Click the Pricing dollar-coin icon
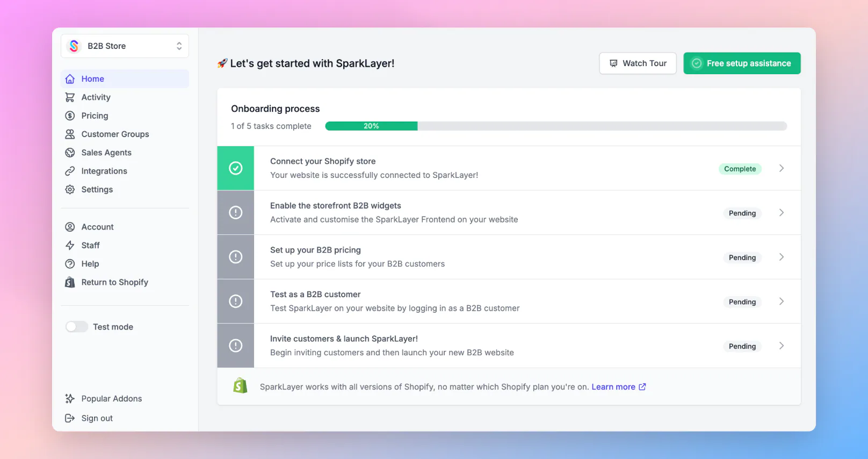 tap(70, 116)
